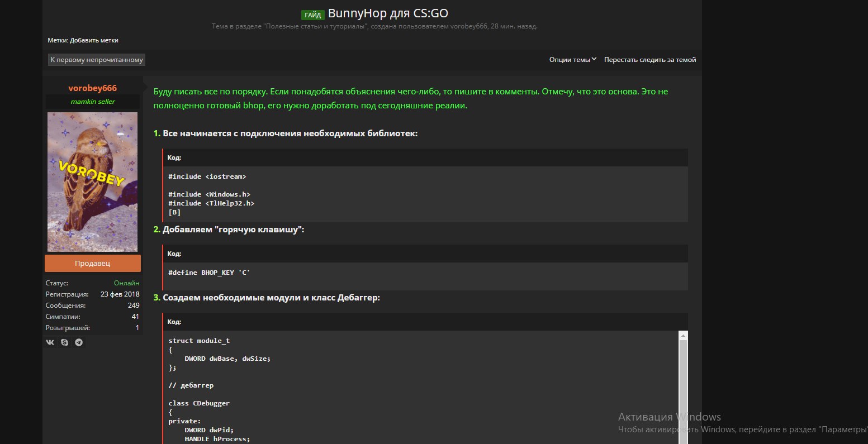Open vorobey666 username in the sidebar
This screenshot has width=868, height=444.
(x=92, y=88)
